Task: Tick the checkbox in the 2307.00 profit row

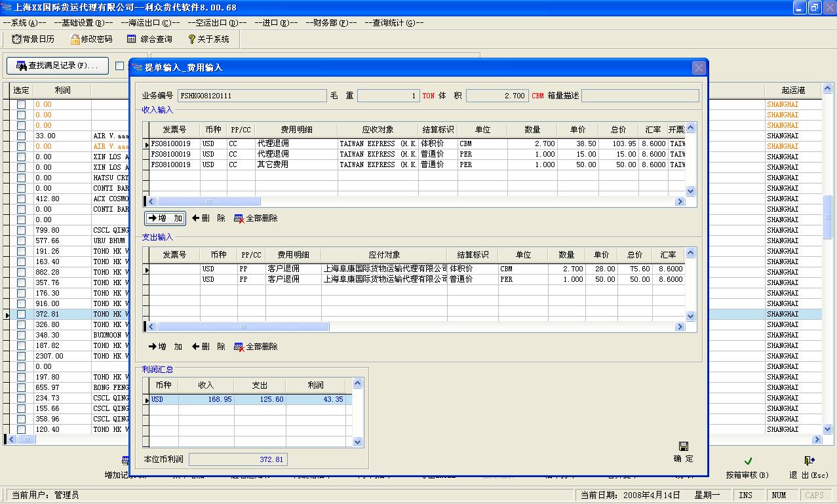Action: click(x=22, y=356)
